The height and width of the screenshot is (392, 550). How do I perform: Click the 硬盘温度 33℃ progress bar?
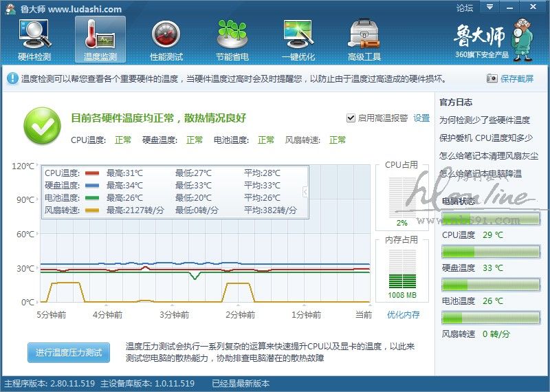coord(491,252)
